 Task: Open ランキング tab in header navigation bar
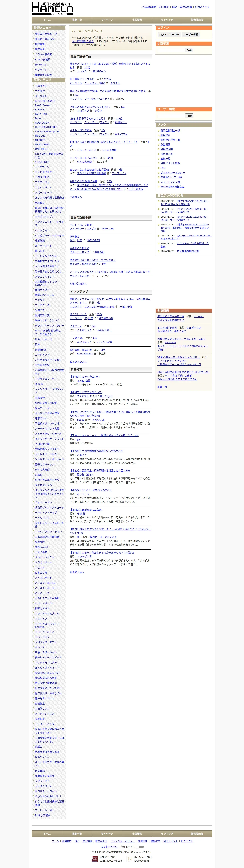167,20
